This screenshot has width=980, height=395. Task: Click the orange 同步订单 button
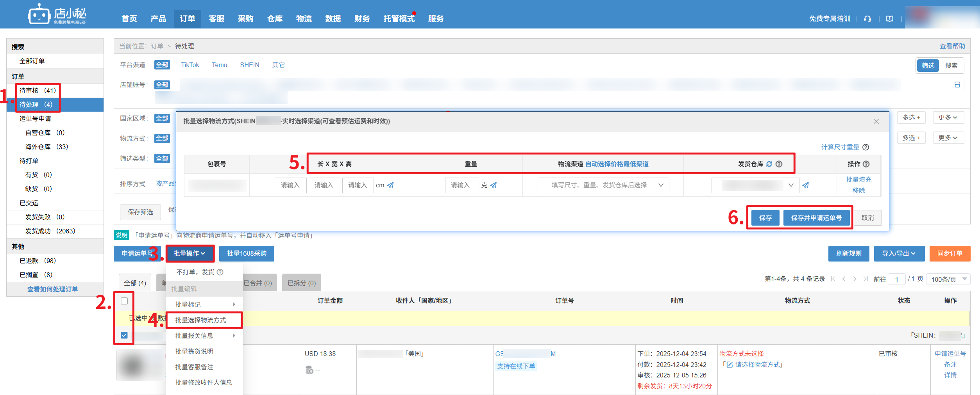(950, 253)
